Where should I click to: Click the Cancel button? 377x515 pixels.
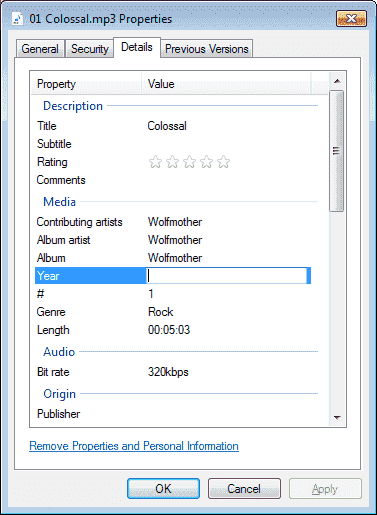tap(244, 489)
